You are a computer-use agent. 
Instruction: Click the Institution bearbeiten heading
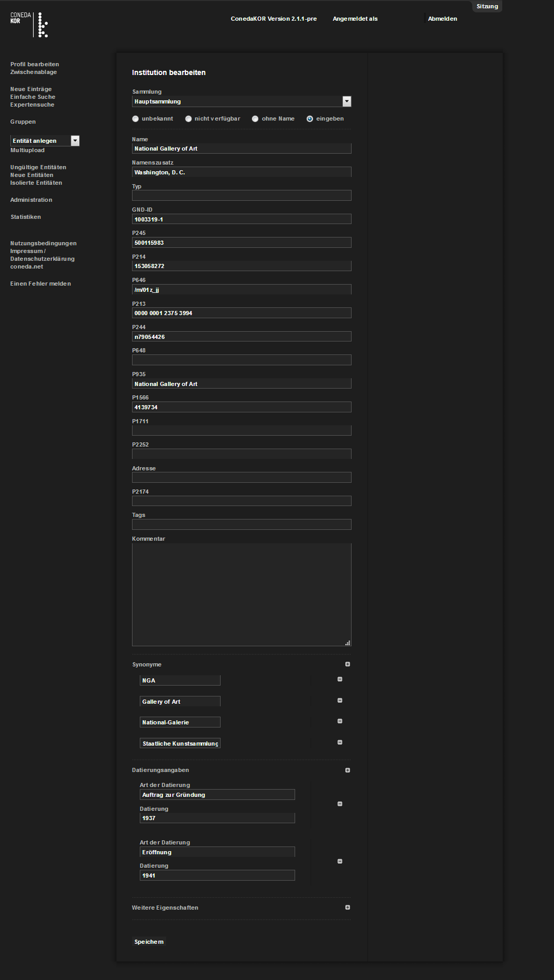[x=169, y=73]
